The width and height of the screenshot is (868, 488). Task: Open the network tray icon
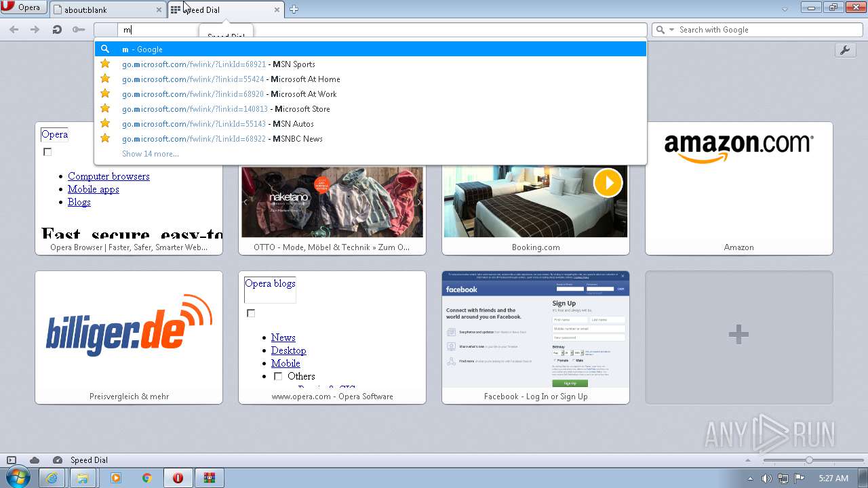pos(783,479)
